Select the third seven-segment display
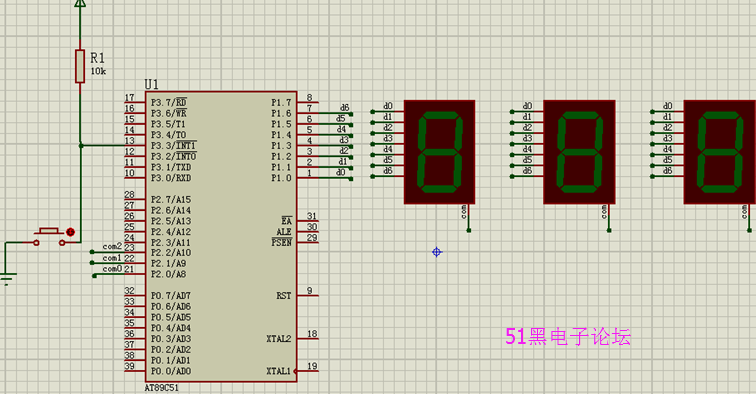756x394 pixels. 719,152
